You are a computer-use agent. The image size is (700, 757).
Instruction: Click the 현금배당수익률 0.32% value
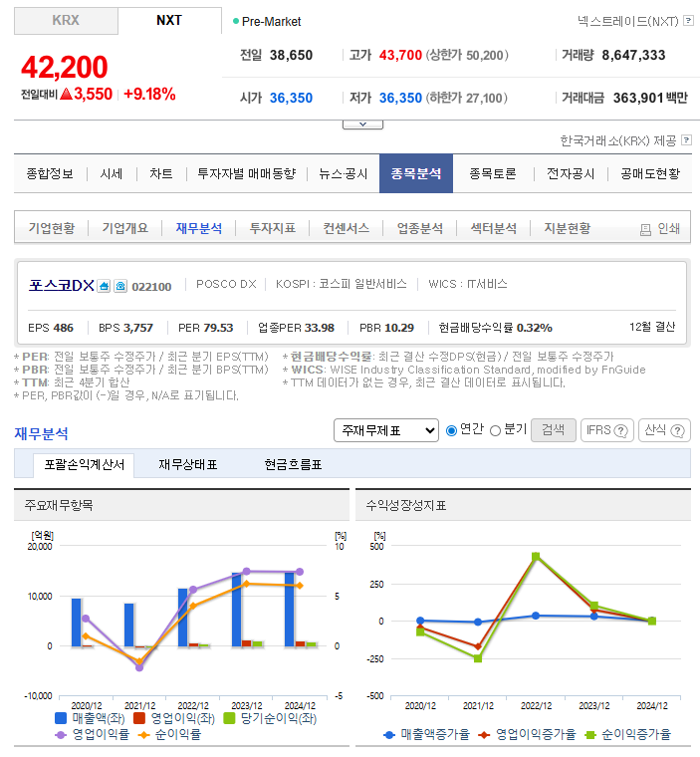pyautogui.click(x=535, y=328)
